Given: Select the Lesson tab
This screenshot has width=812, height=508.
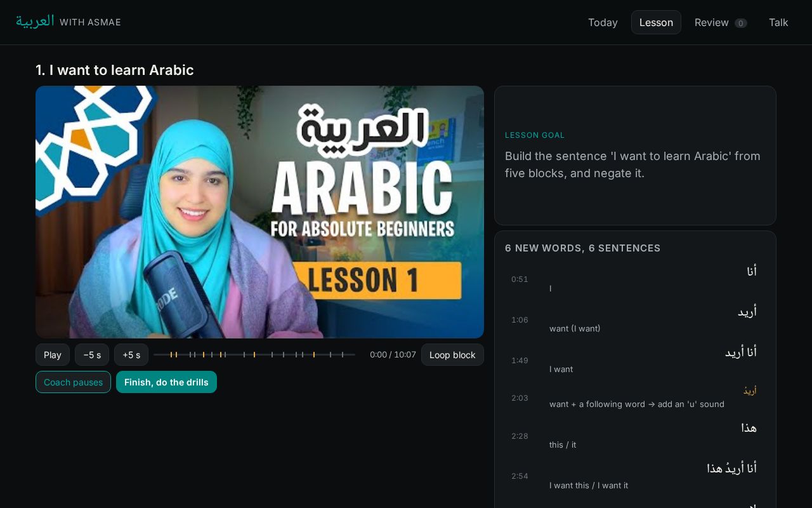Looking at the screenshot, I should 656,22.
